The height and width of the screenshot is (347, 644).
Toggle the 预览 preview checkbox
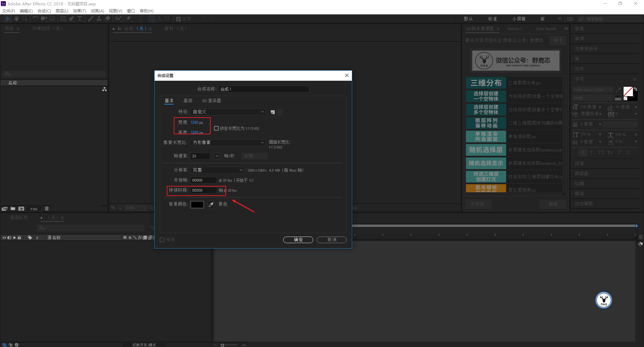pos(162,240)
